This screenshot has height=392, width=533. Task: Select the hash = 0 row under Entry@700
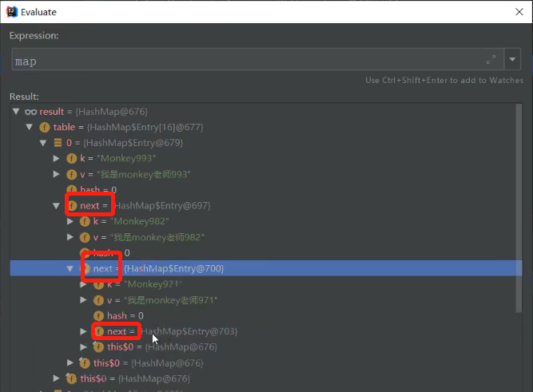tap(125, 316)
